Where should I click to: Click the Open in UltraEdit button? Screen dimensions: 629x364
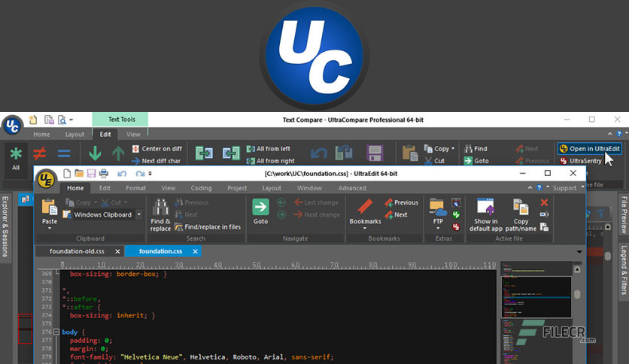tap(590, 149)
